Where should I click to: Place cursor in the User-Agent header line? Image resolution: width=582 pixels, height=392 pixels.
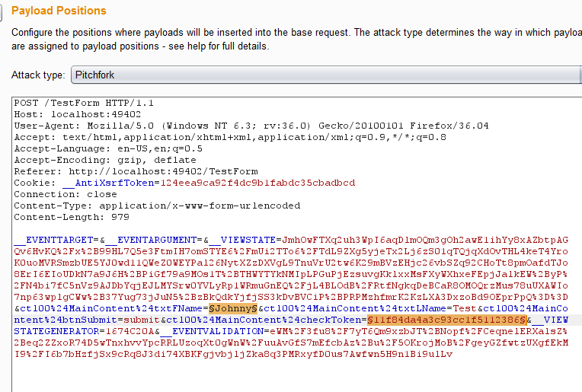coord(251,126)
